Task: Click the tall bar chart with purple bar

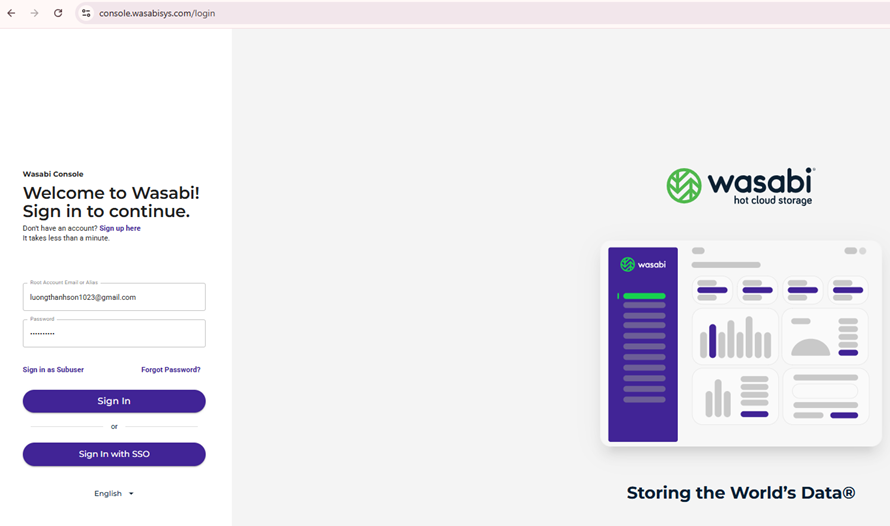Action: [x=735, y=338]
